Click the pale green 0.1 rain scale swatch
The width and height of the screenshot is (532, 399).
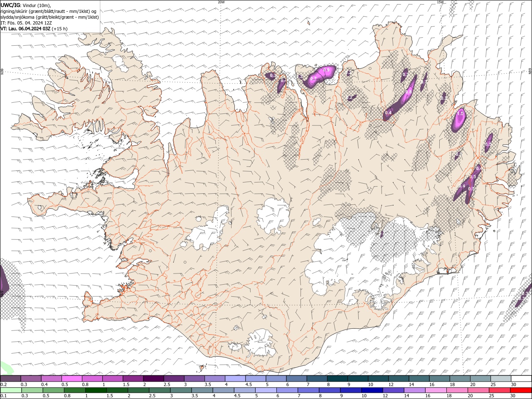pyautogui.click(x=11, y=390)
